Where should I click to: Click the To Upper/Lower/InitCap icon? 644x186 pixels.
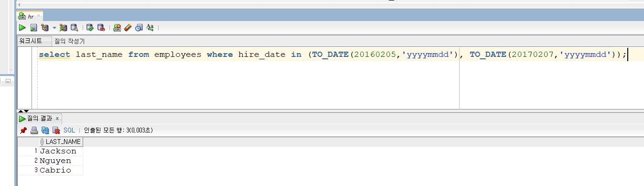(x=150, y=28)
